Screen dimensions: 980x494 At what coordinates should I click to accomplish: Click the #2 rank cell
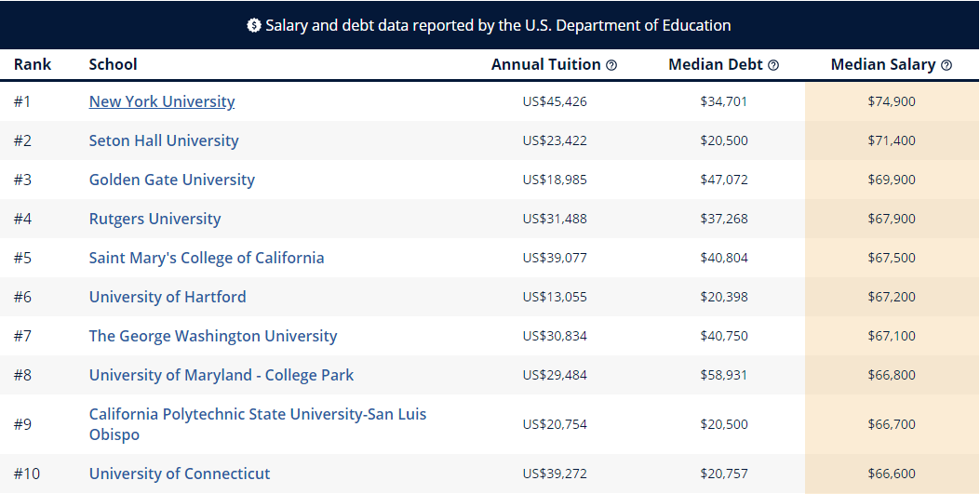pos(22,140)
